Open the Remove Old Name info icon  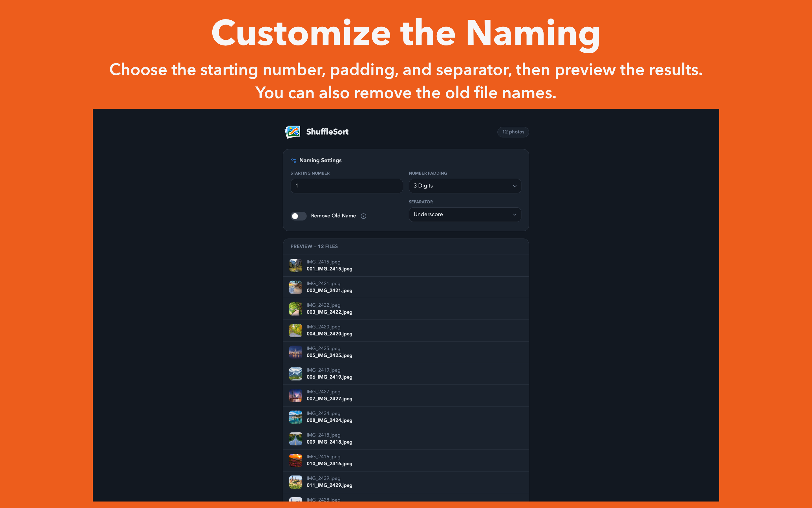click(x=363, y=216)
